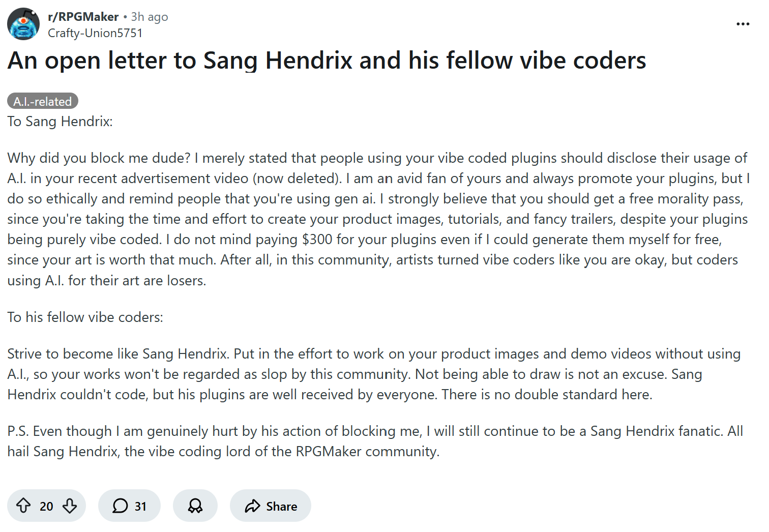Click the post title about Sang Hendrix
Image resolution: width=769 pixels, height=532 pixels.
[327, 61]
